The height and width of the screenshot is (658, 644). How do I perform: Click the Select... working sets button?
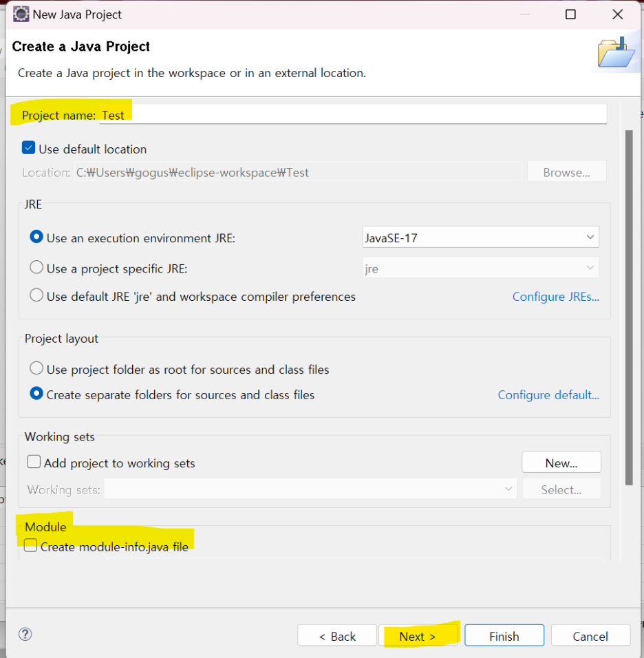[x=561, y=489]
